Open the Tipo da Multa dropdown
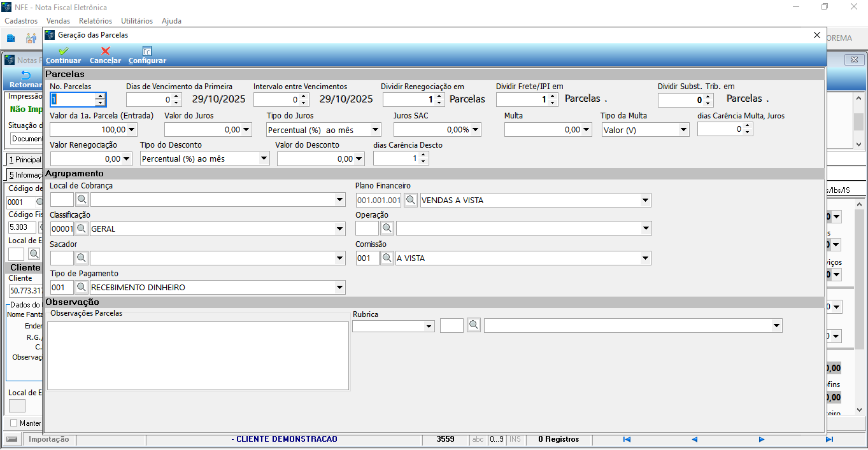Screen dimensions: 868x450 click(x=683, y=130)
